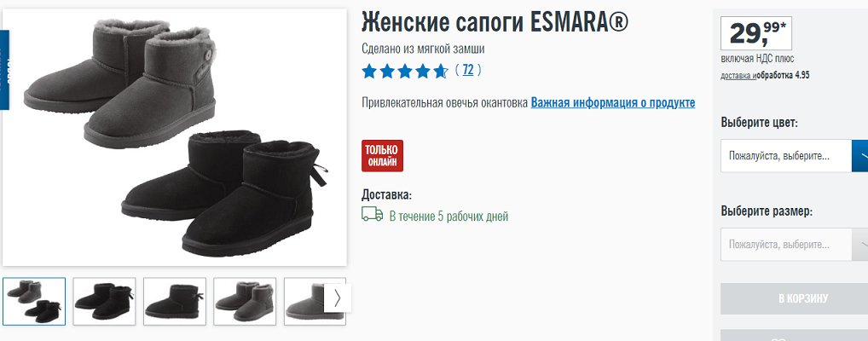Viewport: 868px width, 341px height.
Task: Click the fifth half-filled rating star
Action: tap(441, 71)
